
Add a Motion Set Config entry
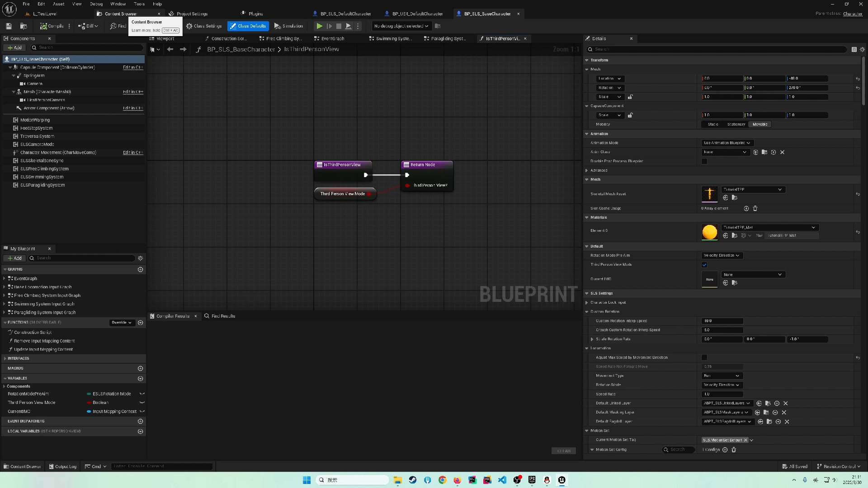[x=725, y=450]
